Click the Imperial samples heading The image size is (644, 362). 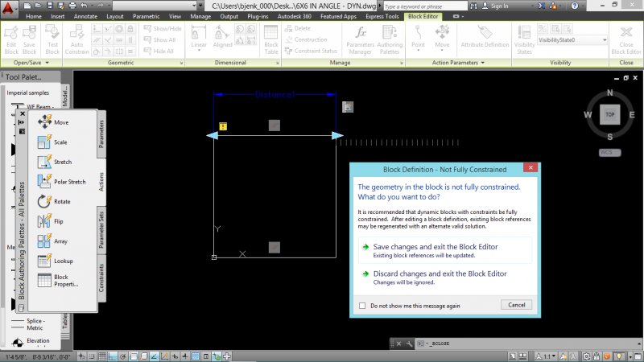[x=28, y=93]
